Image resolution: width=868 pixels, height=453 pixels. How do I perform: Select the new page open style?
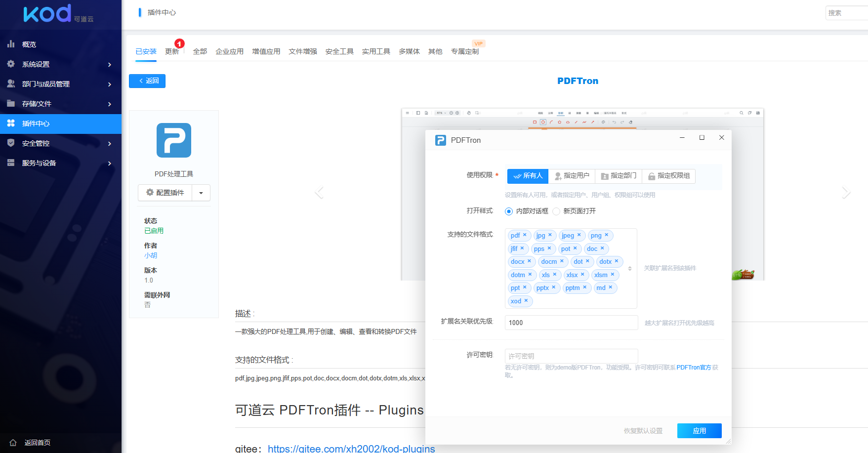pos(557,211)
